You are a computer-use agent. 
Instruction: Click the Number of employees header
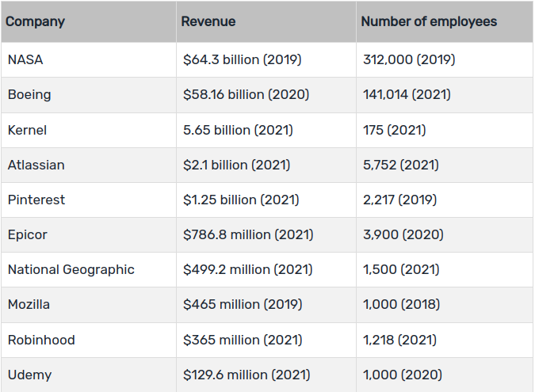tap(429, 21)
